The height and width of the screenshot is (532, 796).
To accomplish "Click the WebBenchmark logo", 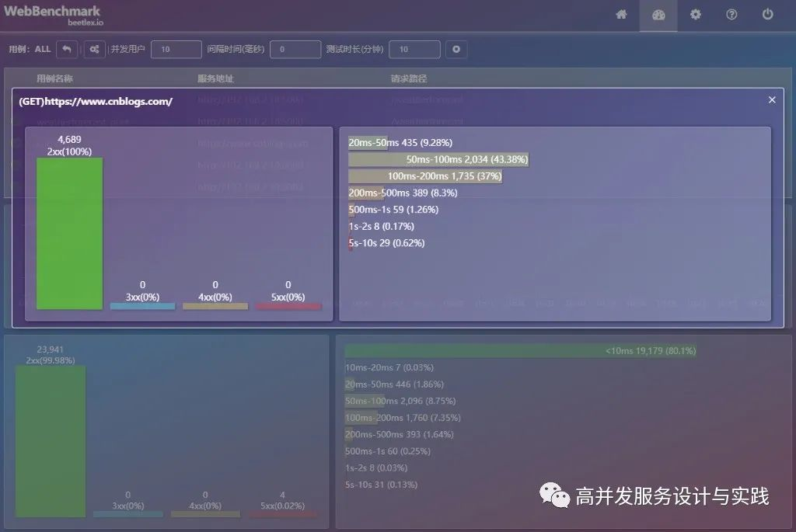I will [x=52, y=15].
